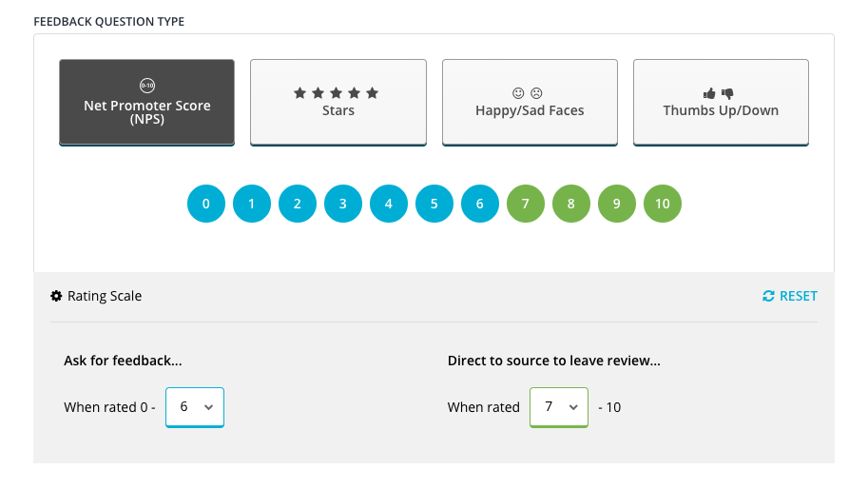Click the green rating circle 7
The width and height of the screenshot is (868, 489).
click(x=526, y=204)
